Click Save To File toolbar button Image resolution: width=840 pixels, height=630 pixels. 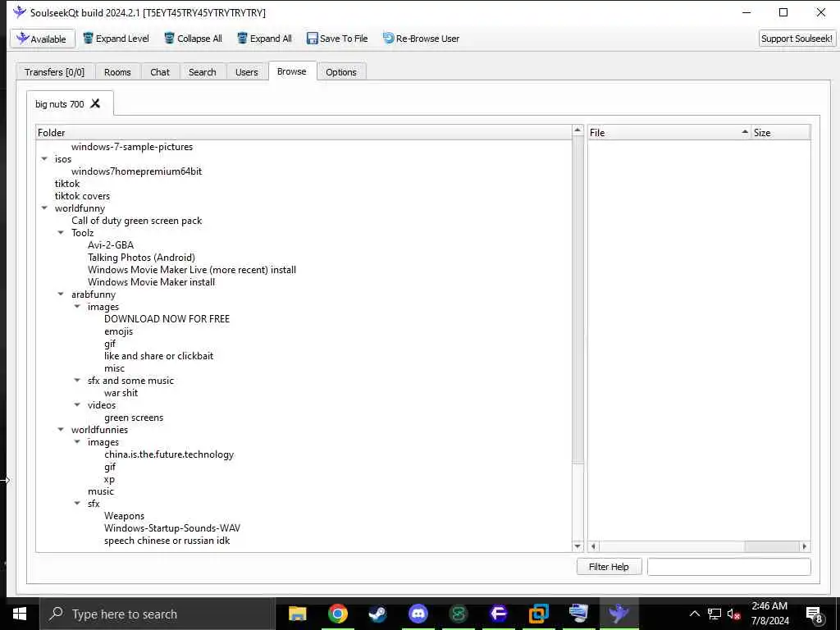pos(337,39)
